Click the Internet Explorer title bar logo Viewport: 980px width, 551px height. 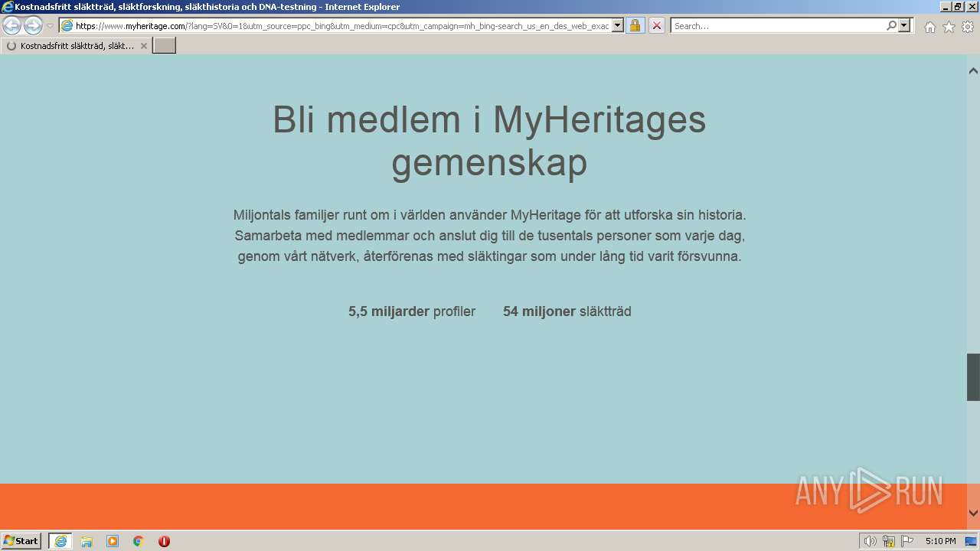(8, 7)
